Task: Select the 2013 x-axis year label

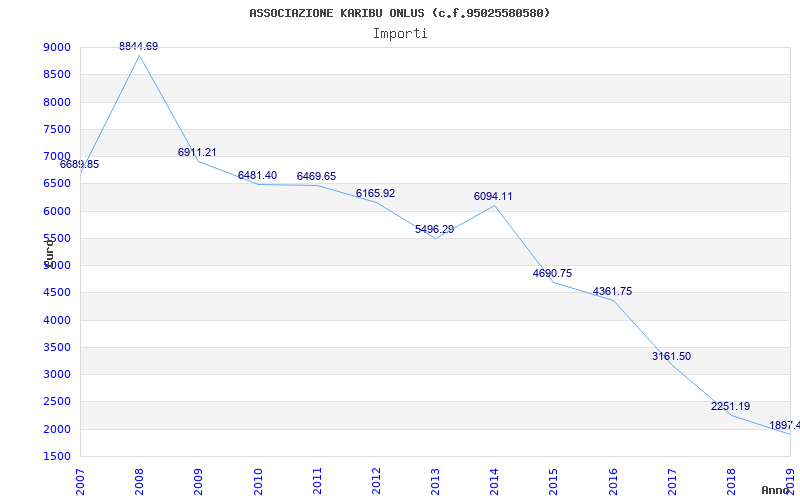Action: [x=435, y=482]
